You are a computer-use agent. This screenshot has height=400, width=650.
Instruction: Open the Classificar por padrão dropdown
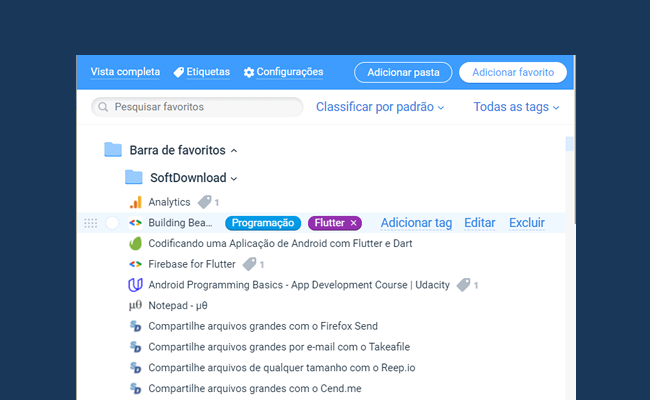click(x=380, y=107)
